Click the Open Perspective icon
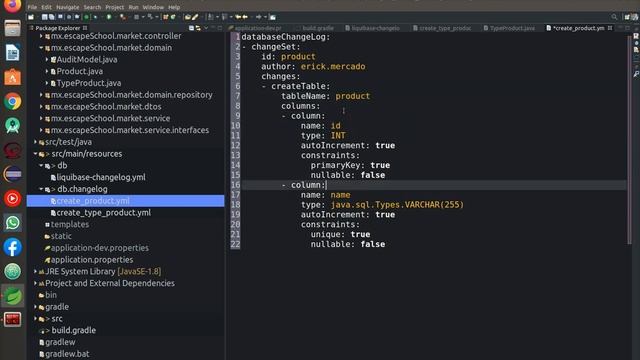640x360 pixels. (x=627, y=17)
